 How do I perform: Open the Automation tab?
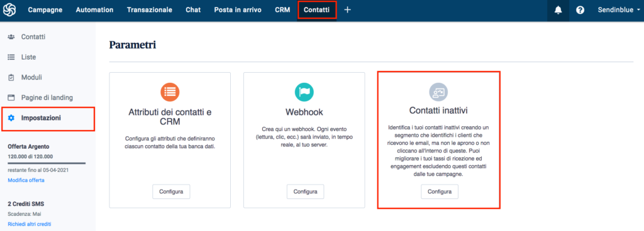pos(94,10)
